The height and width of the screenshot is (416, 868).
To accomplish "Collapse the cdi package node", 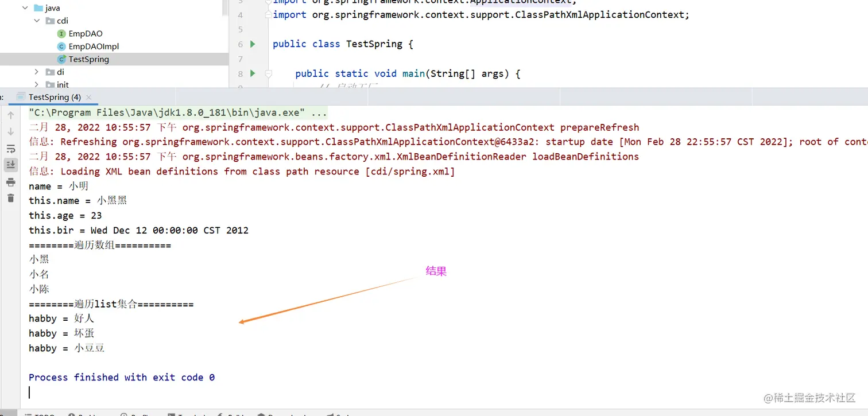I will (37, 21).
